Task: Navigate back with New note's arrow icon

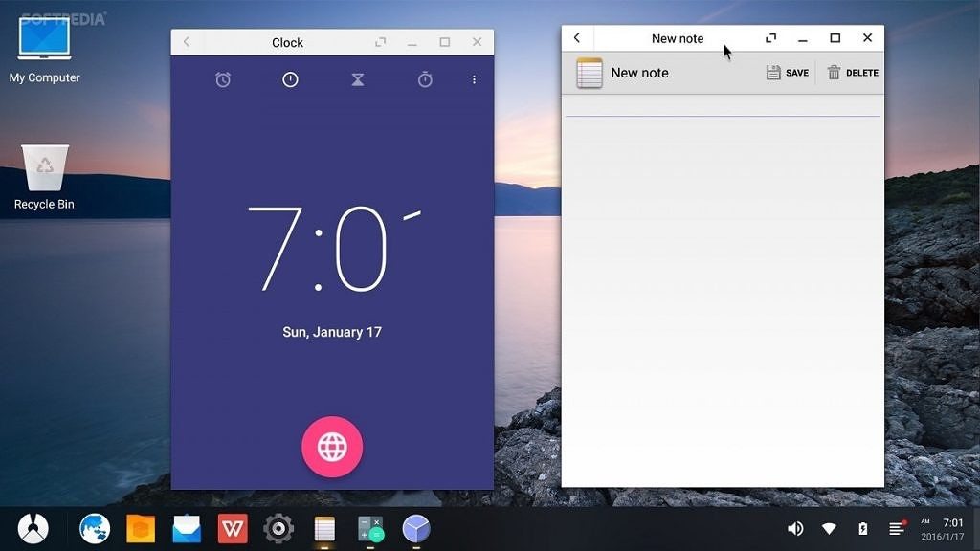Action: (576, 38)
